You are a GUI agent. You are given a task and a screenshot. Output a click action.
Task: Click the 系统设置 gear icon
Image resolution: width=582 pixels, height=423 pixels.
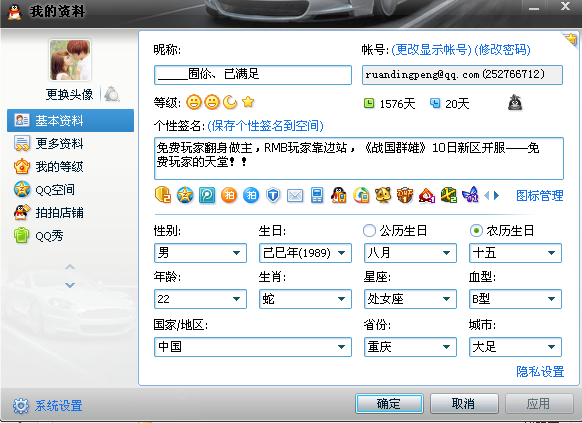coord(21,406)
